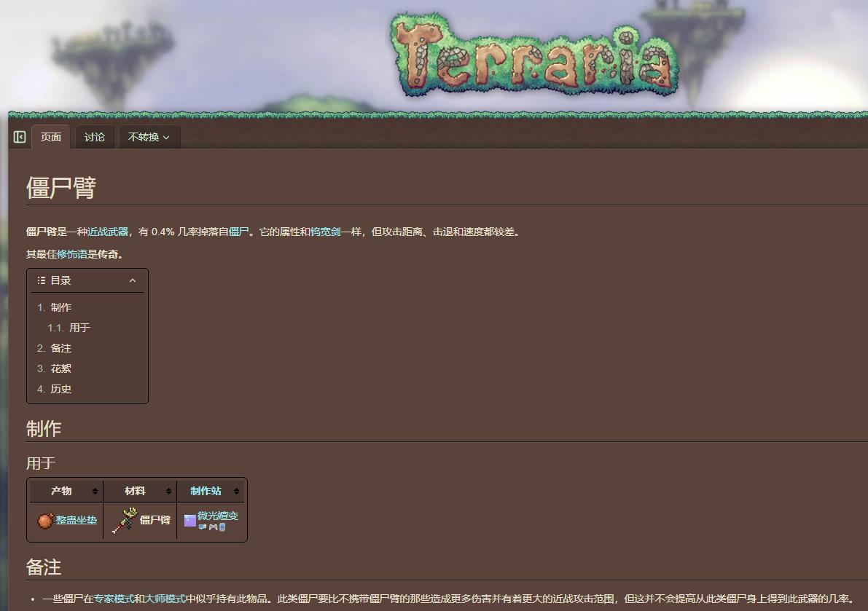This screenshot has height=611, width=868.
Task: Click the Zombie Arm weapon icon
Action: [125, 520]
